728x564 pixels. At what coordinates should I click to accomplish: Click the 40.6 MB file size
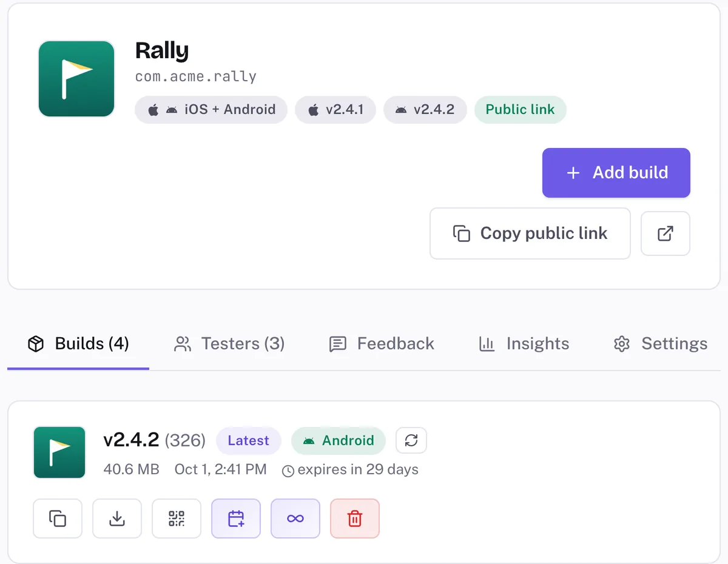(x=132, y=469)
